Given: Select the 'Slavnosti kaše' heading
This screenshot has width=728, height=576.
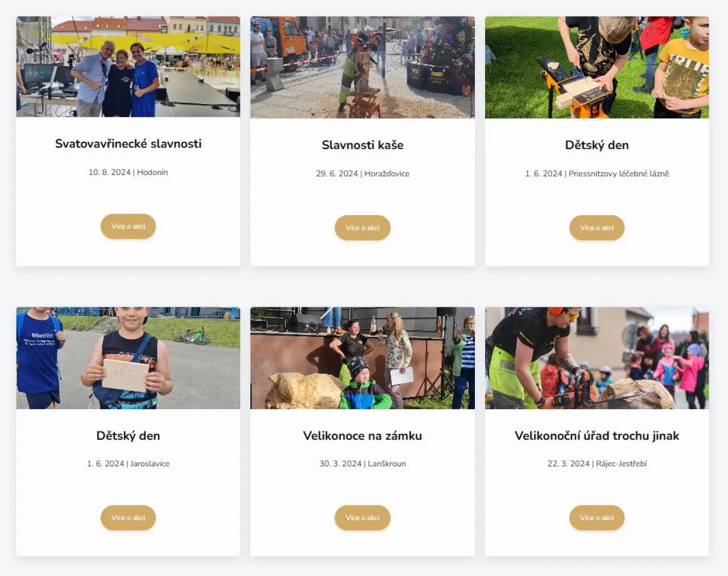Looking at the screenshot, I should pos(362,145).
